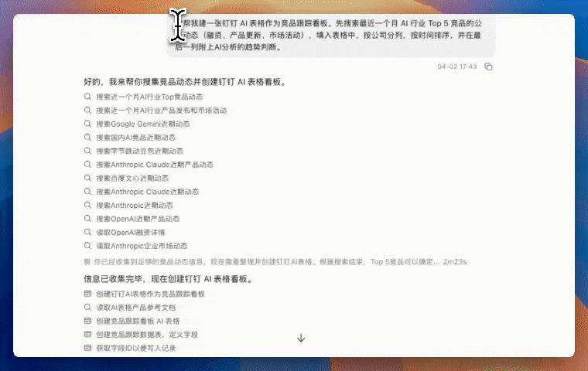This screenshot has width=588, height=371.
Task: Click reply line 信息已收集完毕，现在创建钉钉 AI 表格看板
Action: [169, 279]
